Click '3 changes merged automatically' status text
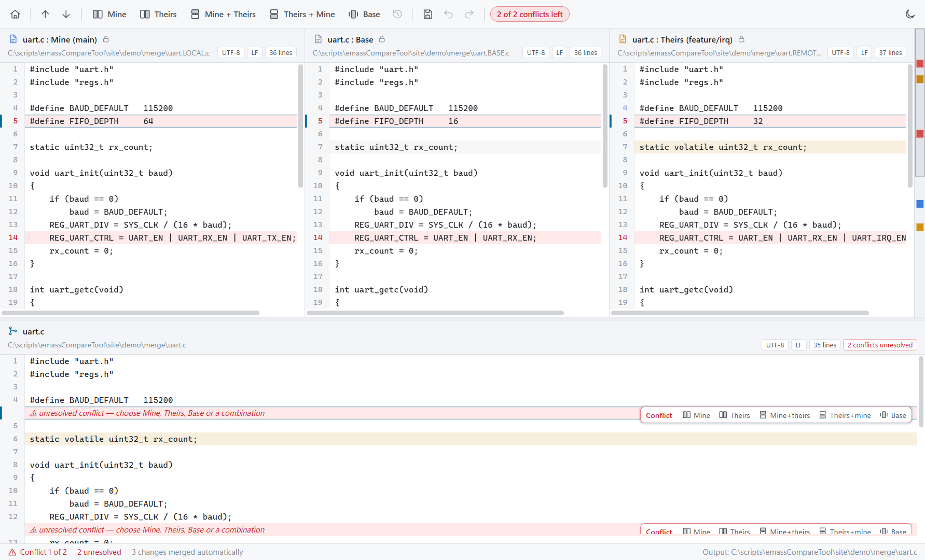Viewport: 925px width, 560px height. click(x=187, y=552)
